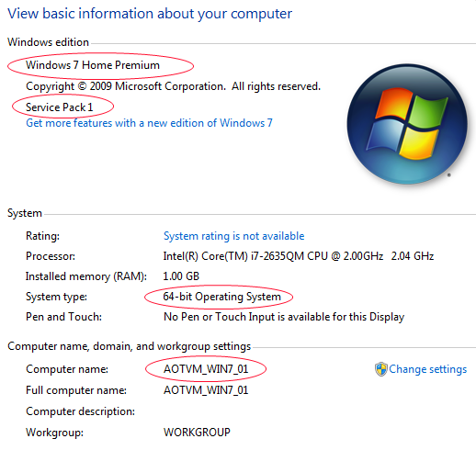The image size is (476, 450).
Task: Click the 'Processor:' label
Action: [x=51, y=256]
